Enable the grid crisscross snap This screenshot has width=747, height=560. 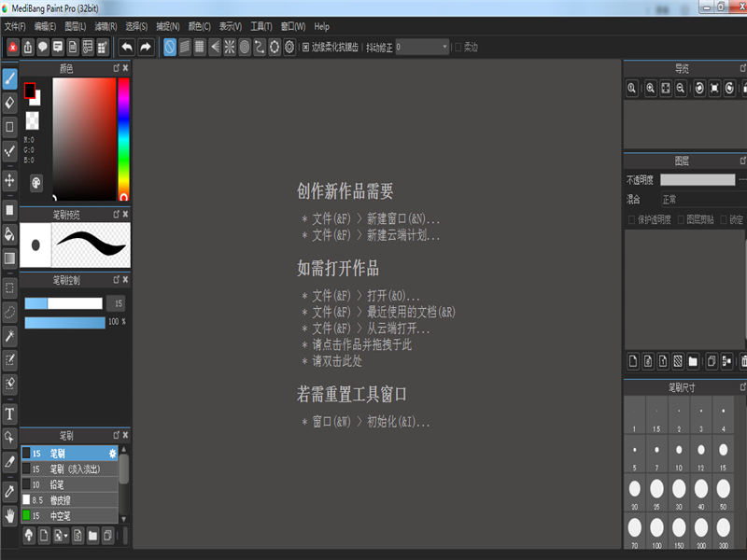pyautogui.click(x=200, y=48)
